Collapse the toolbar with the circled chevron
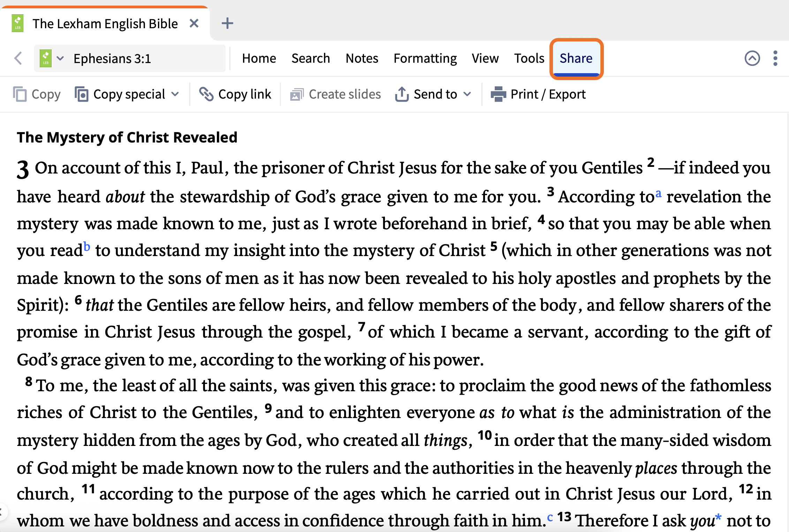 pos(752,58)
